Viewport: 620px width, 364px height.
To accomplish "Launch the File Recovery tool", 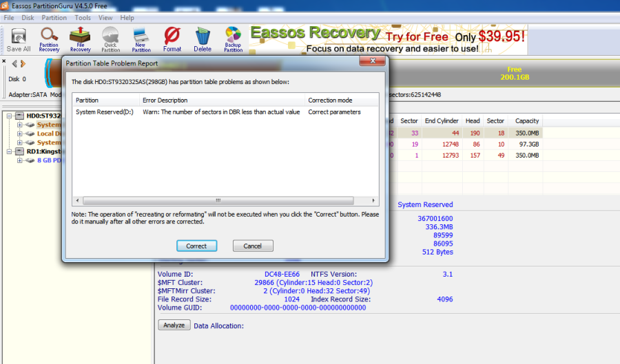I will (x=81, y=40).
